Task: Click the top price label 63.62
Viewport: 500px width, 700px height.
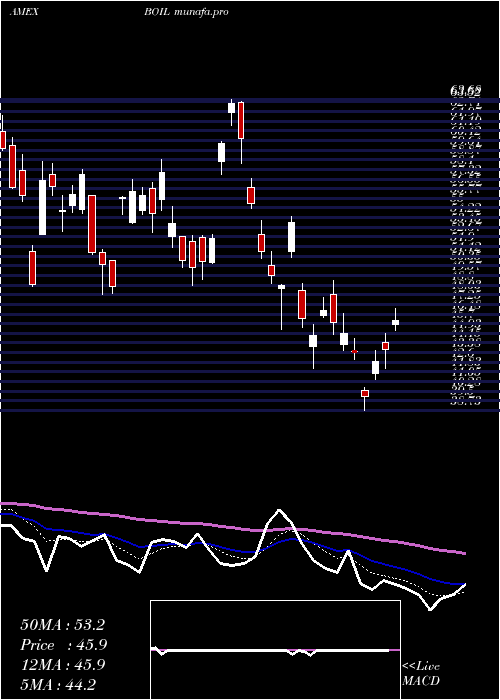Action: click(x=466, y=92)
